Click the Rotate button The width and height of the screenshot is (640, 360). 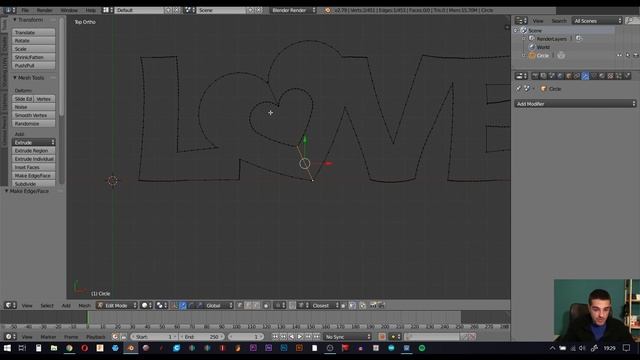pyautogui.click(x=33, y=40)
